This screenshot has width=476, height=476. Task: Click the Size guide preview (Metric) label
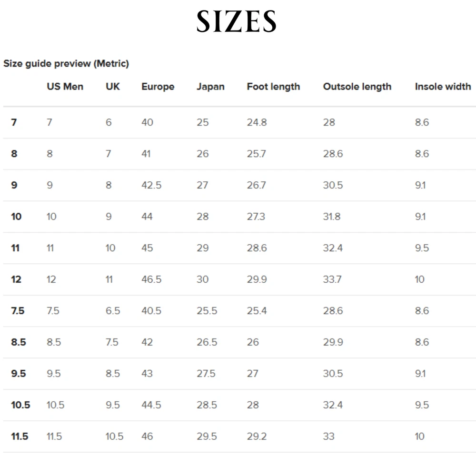[x=66, y=63]
